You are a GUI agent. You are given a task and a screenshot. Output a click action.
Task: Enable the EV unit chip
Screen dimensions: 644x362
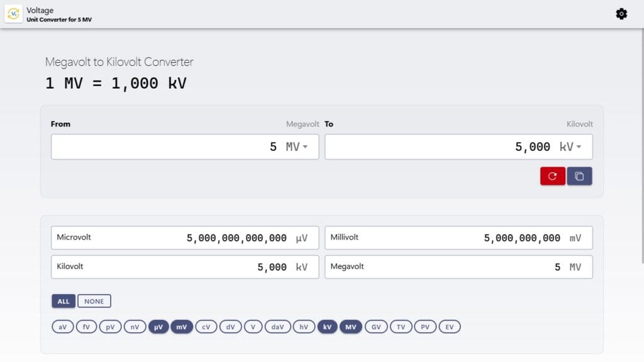450,327
